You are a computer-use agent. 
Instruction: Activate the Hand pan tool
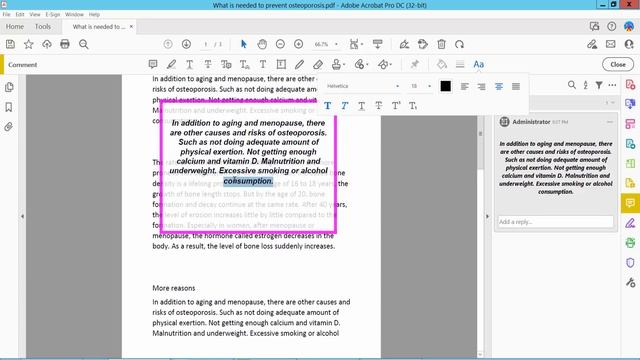[262, 44]
